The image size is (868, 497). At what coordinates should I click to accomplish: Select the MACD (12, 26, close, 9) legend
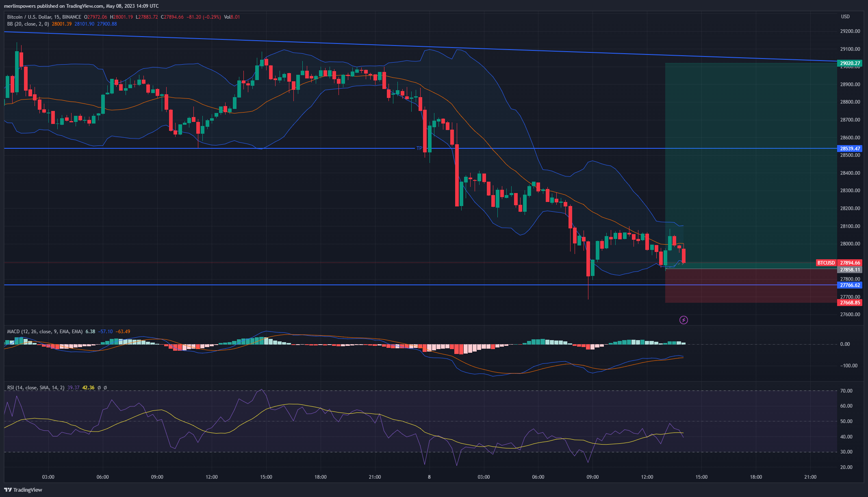pos(45,332)
